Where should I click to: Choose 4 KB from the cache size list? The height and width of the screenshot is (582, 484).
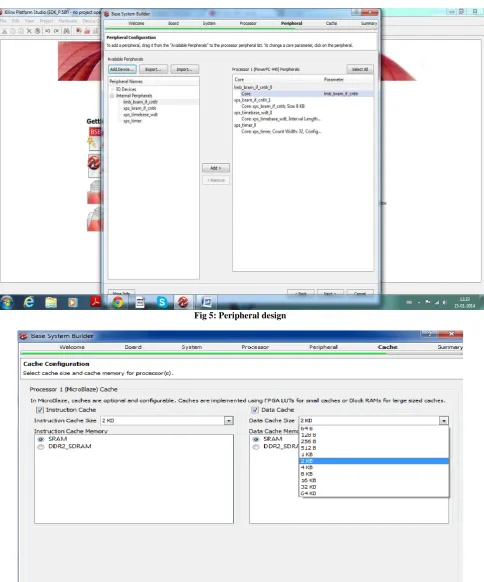(x=374, y=467)
